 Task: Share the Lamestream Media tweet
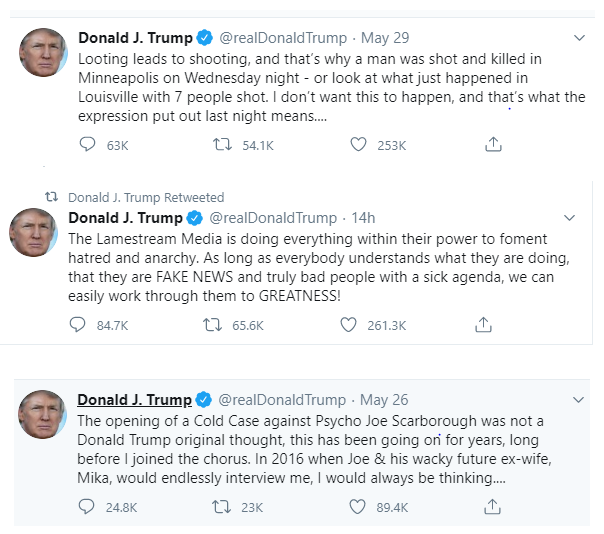pos(482,325)
